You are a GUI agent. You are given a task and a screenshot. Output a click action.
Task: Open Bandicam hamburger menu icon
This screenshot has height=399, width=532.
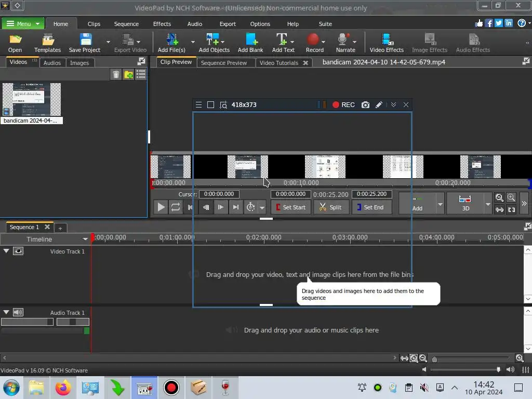pos(199,105)
